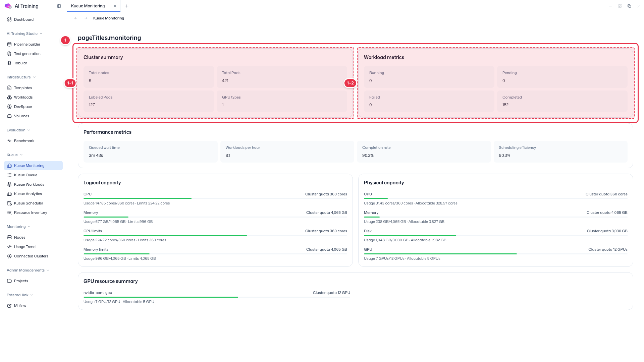Click the Volumes drive icon
This screenshot has width=644, height=362.
[x=9, y=116]
